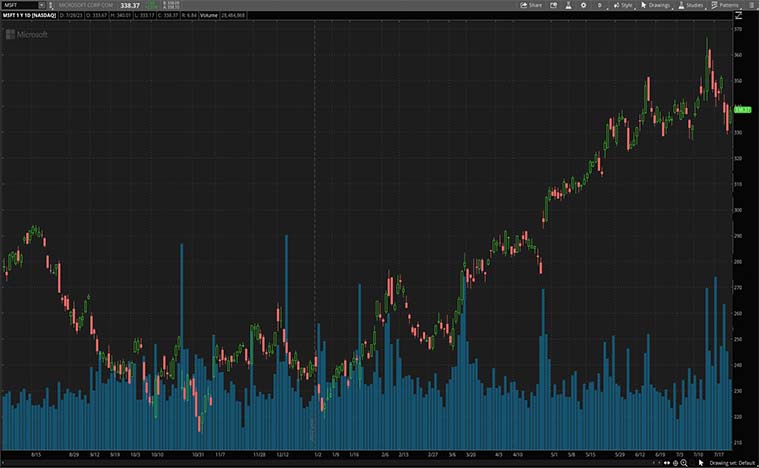Click the 12/12 date label on time axis
Image resolution: width=759 pixels, height=468 pixels.
(283, 455)
